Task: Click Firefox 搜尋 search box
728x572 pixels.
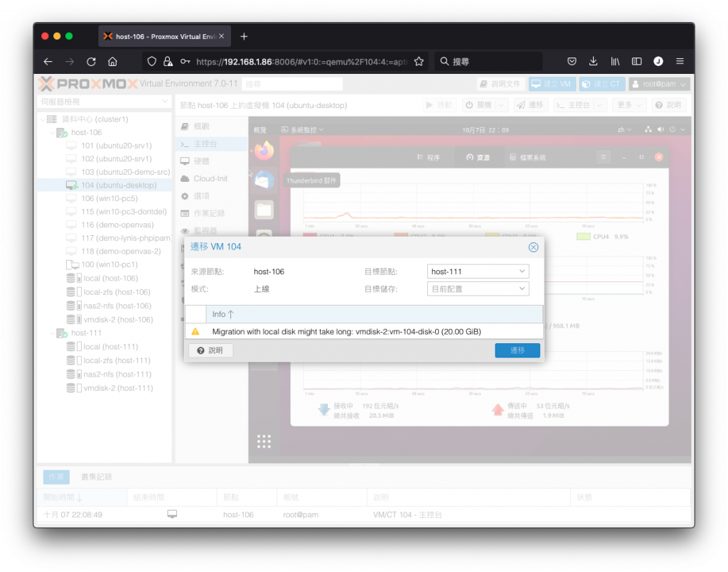Action: [488, 61]
